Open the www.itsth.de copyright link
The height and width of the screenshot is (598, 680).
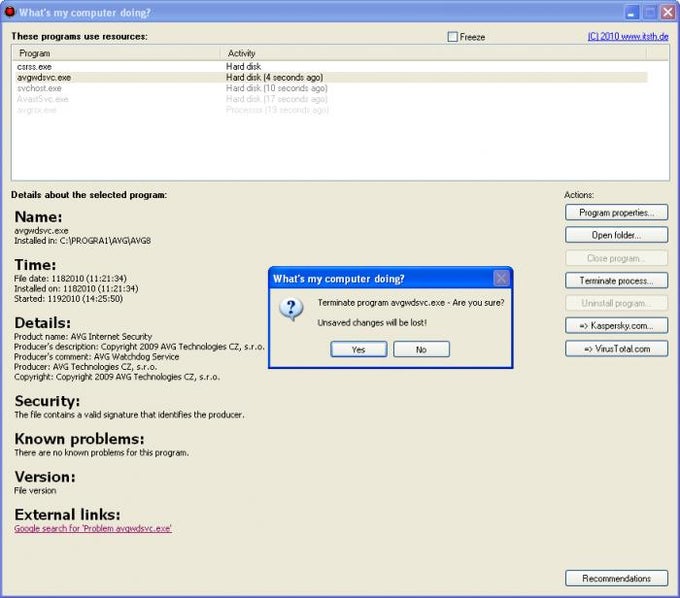(628, 36)
